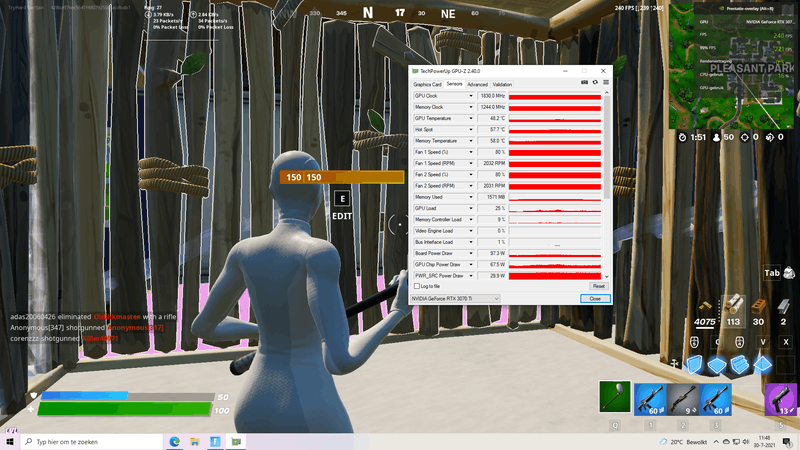Open GPU Load sensor dropdown
The image size is (800, 450).
tap(470, 208)
